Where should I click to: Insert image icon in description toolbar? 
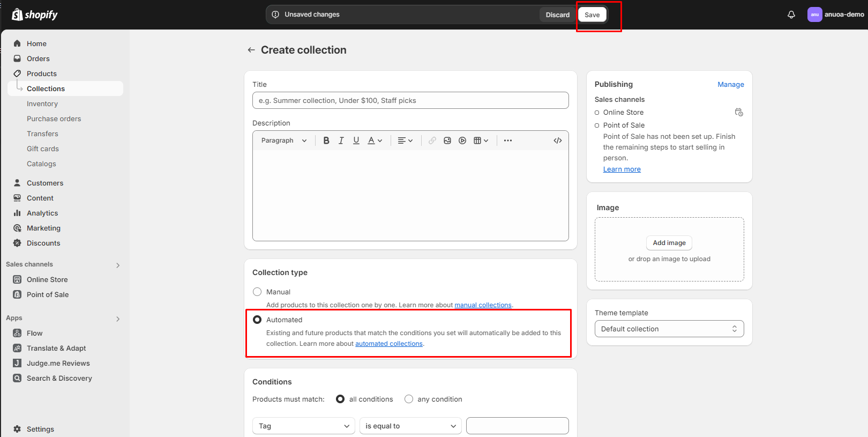pyautogui.click(x=447, y=140)
